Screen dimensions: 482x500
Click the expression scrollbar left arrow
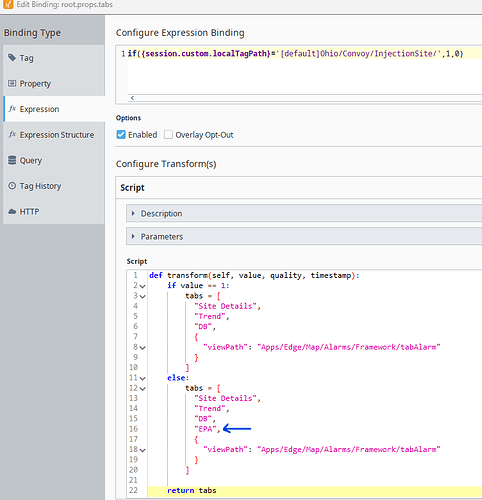pos(132,98)
